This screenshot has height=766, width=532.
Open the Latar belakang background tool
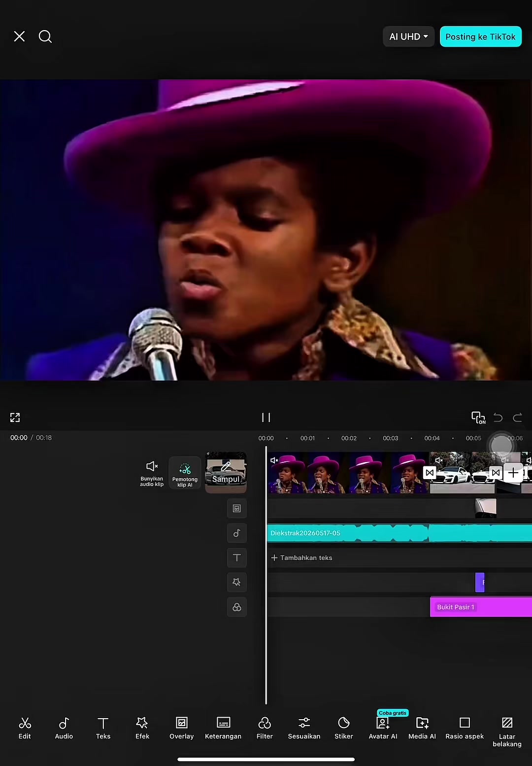click(507, 732)
